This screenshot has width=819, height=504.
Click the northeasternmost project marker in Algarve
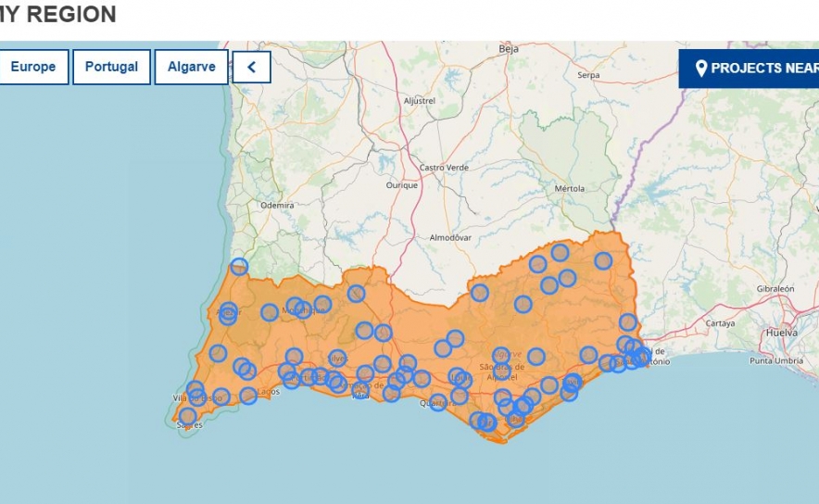pyautogui.click(x=603, y=261)
